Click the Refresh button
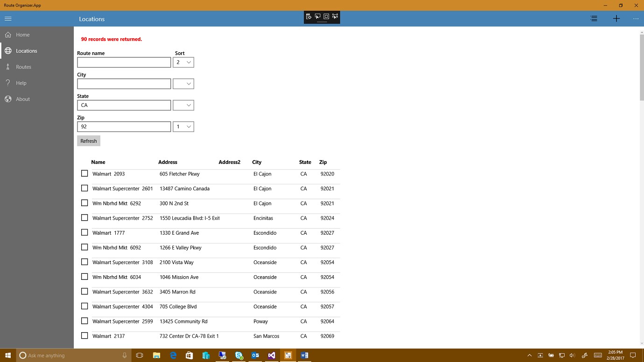This screenshot has height=362, width=644. coord(89,141)
